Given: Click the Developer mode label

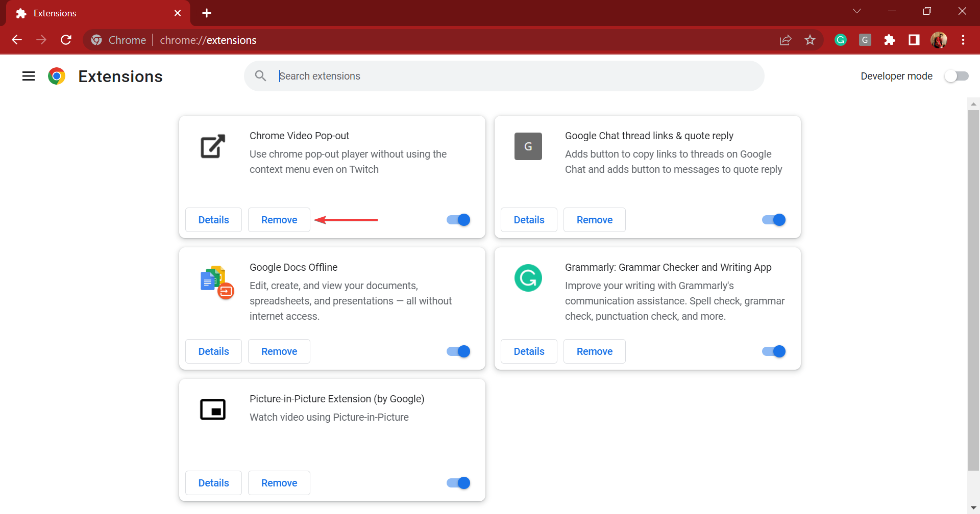Looking at the screenshot, I should click(896, 76).
